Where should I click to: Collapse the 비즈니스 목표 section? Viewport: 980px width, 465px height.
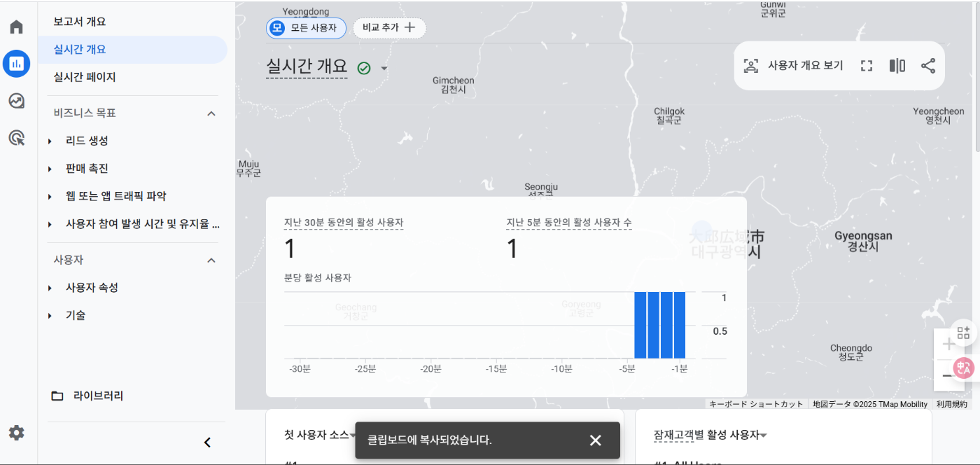(x=211, y=113)
